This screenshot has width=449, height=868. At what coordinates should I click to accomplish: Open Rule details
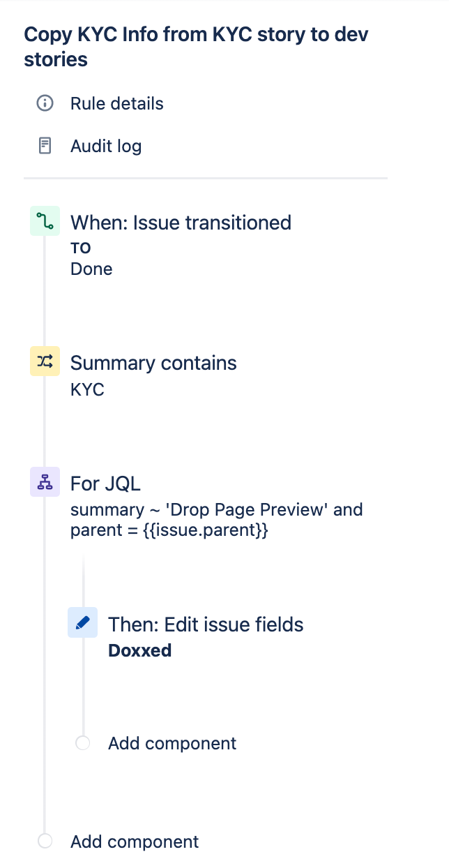coord(117,104)
